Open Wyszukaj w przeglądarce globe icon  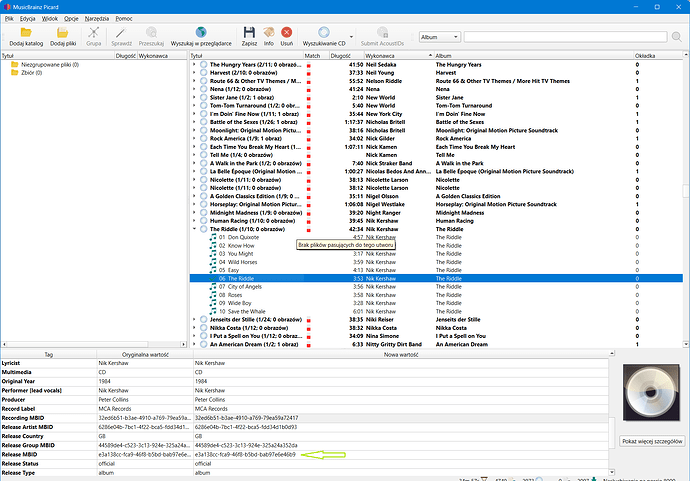201,33
